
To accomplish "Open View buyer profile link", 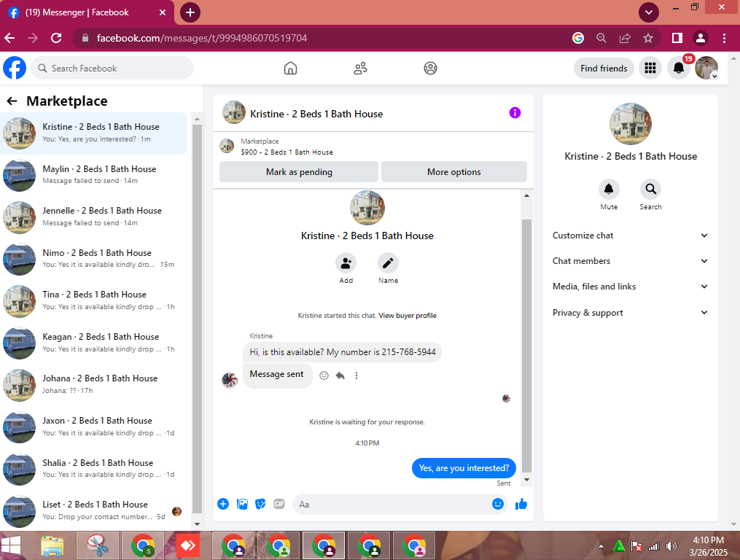I will [x=408, y=316].
